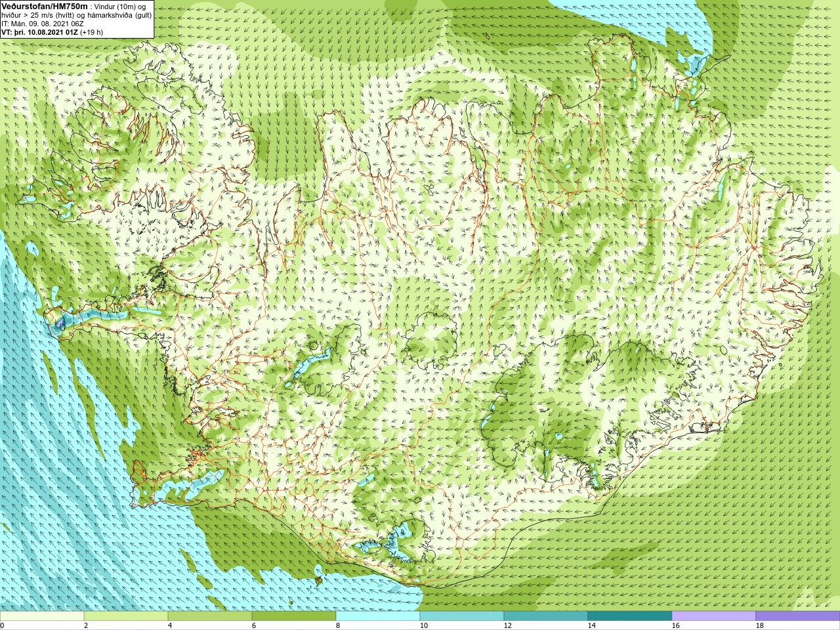Choose the 14–16 m/s dark teal legend swatch

tap(630, 616)
